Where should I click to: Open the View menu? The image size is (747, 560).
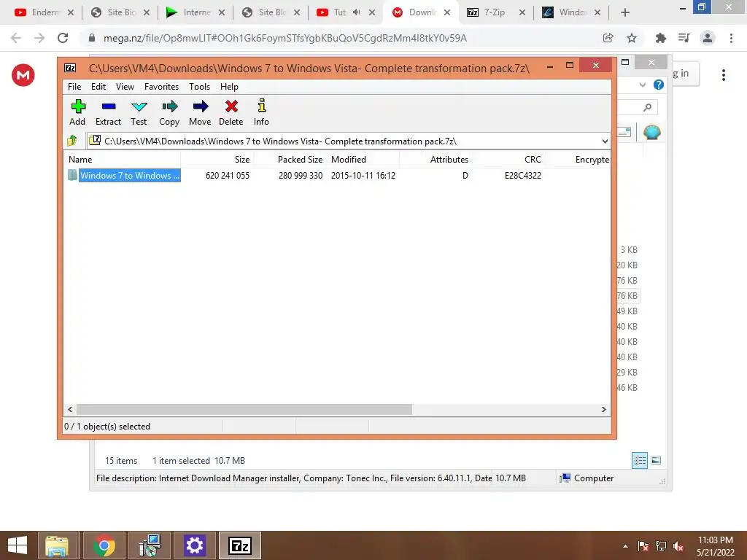[125, 87]
